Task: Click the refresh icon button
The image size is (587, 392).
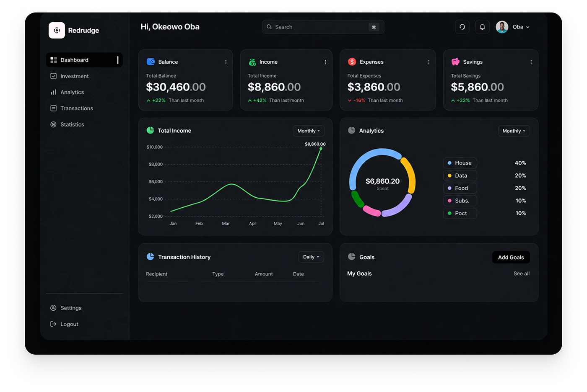Action: 462,27
